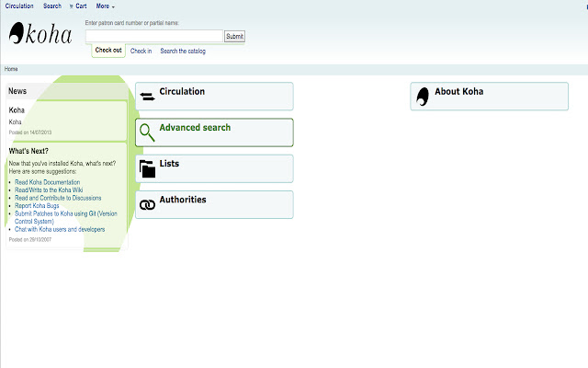Go to the Home breadcrumb link

pos(11,69)
